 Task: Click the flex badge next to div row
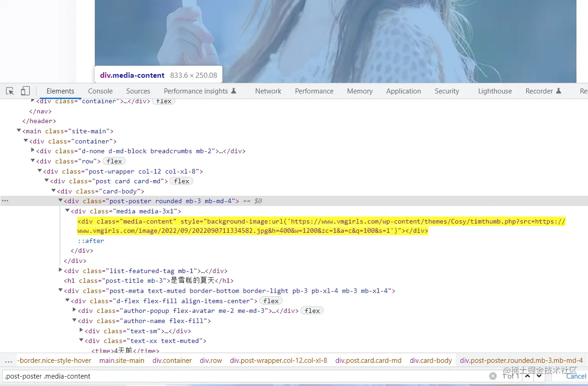point(114,161)
